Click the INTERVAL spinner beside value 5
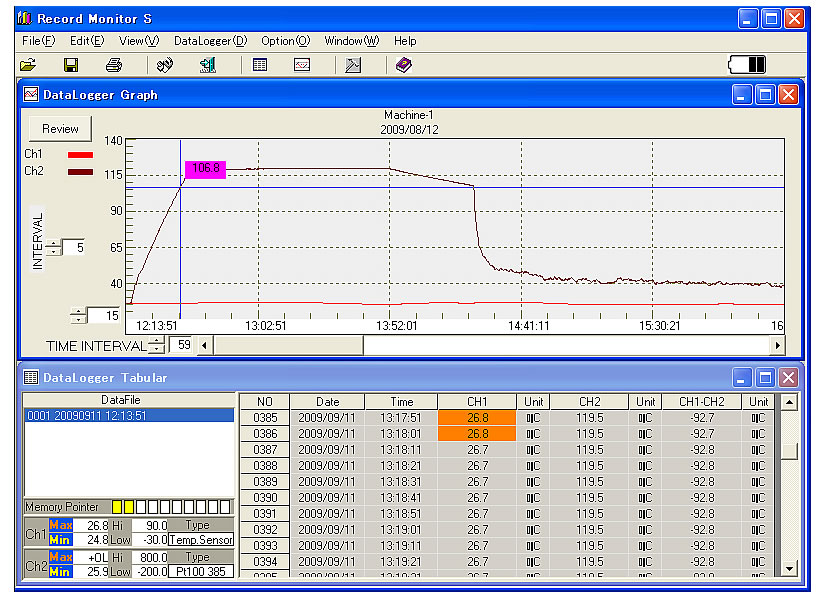Viewport: 820px width, 600px height. pyautogui.click(x=53, y=247)
